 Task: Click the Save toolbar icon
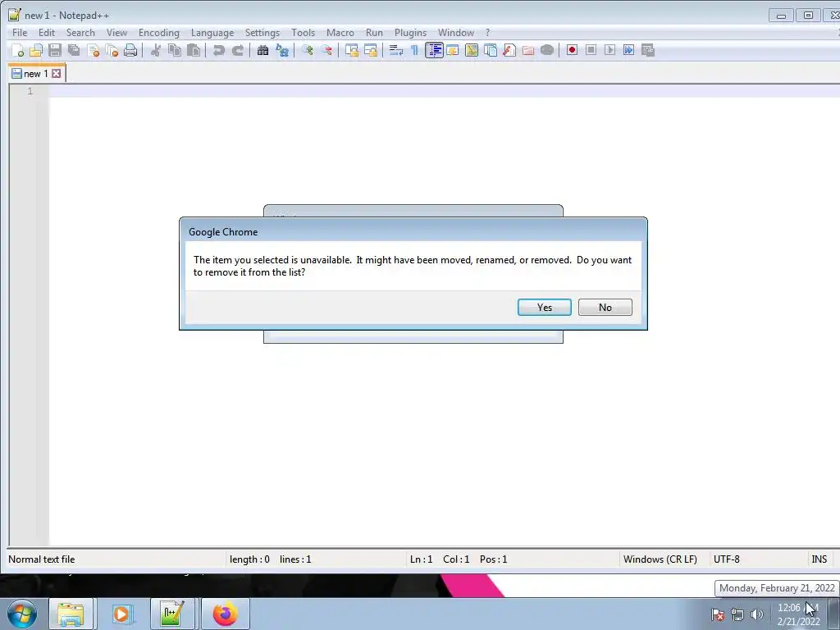(x=55, y=50)
